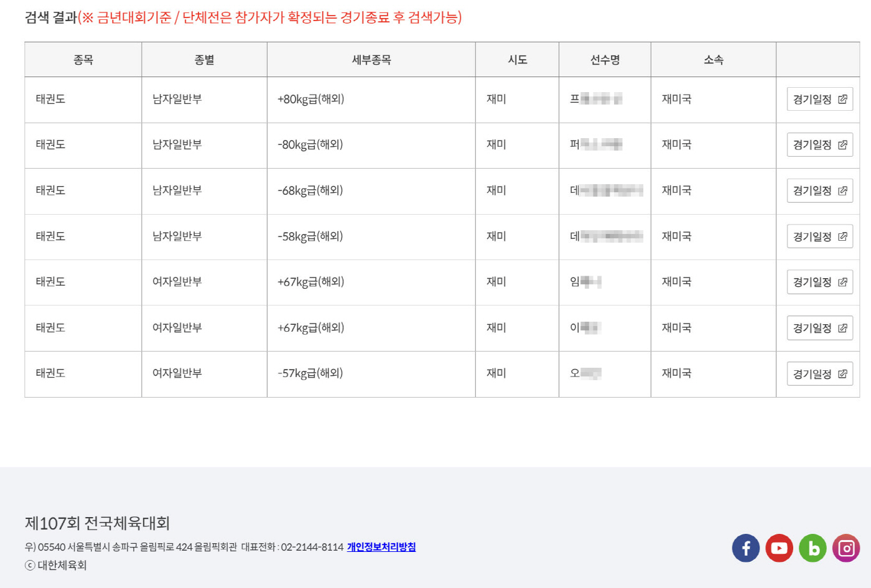Click the 종별 column header
The image size is (871, 588).
point(204,60)
